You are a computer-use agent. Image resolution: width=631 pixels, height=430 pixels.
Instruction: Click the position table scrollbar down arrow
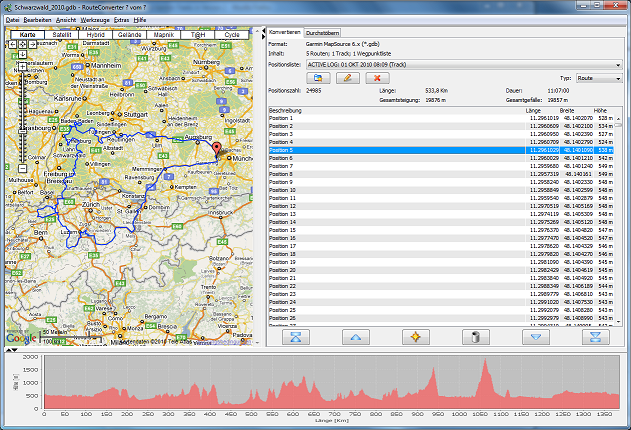coord(618,322)
